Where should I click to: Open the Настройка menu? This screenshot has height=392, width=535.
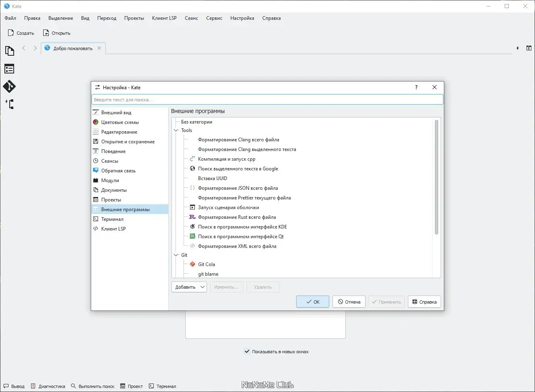[242, 18]
